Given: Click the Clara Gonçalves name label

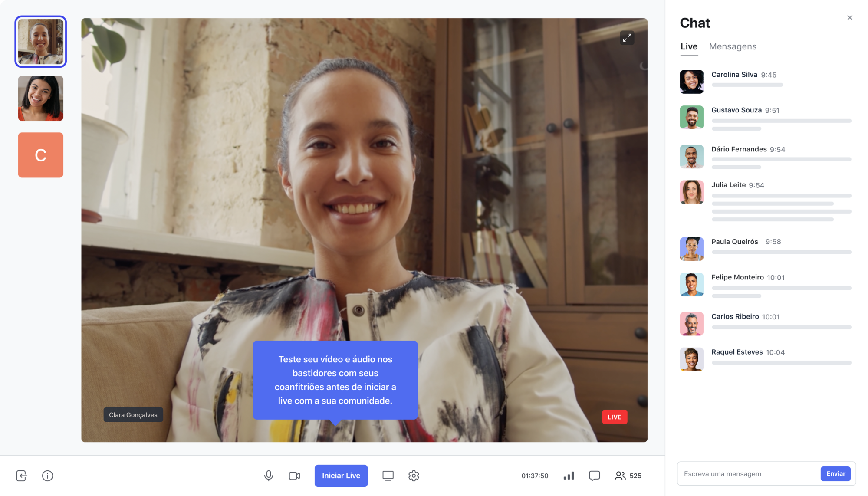Looking at the screenshot, I should tap(133, 415).
